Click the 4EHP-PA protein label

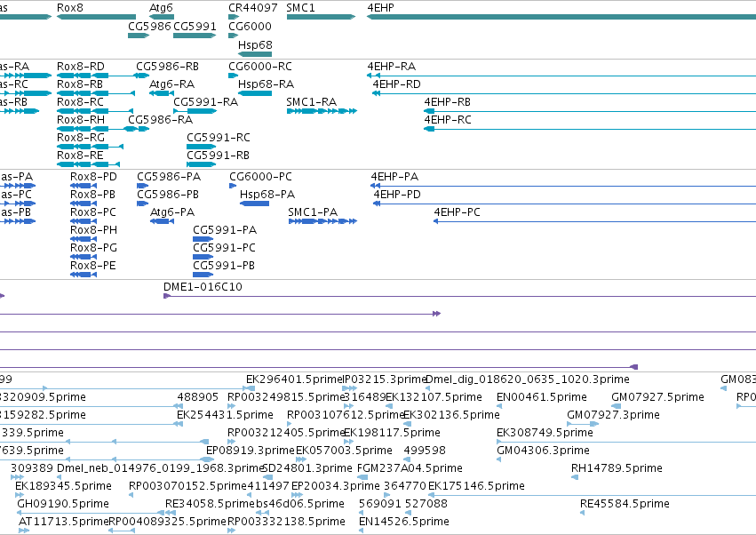point(394,177)
